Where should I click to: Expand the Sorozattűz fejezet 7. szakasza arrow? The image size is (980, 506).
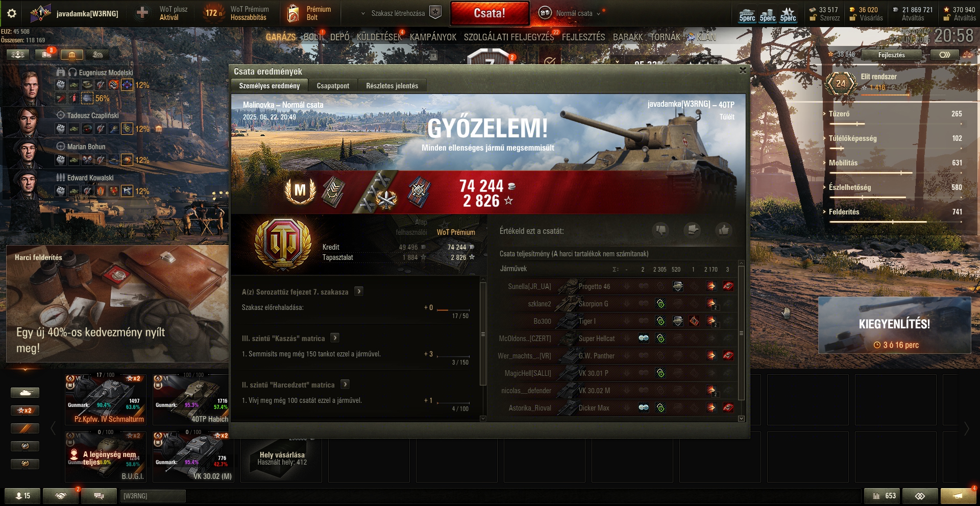point(359,292)
